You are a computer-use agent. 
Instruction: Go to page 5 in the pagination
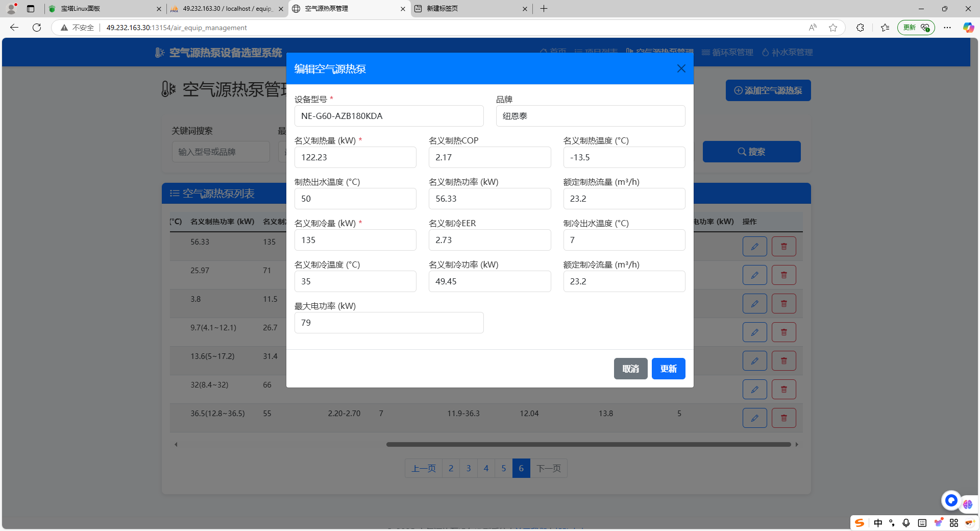pos(503,468)
